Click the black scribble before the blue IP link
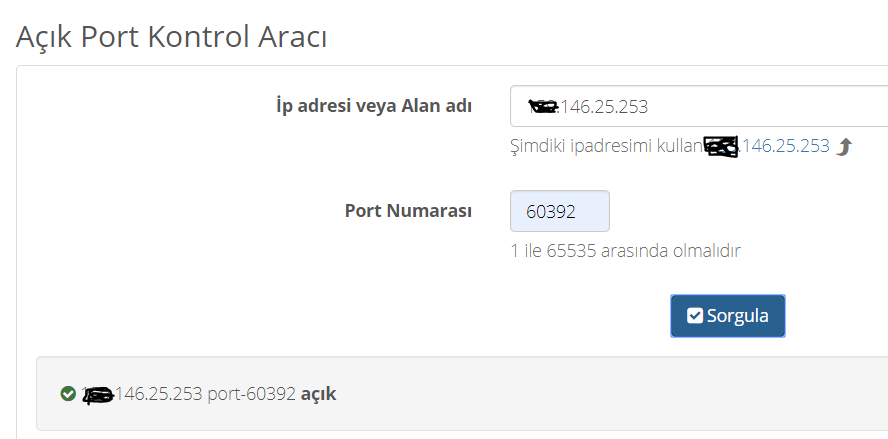 [x=721, y=147]
